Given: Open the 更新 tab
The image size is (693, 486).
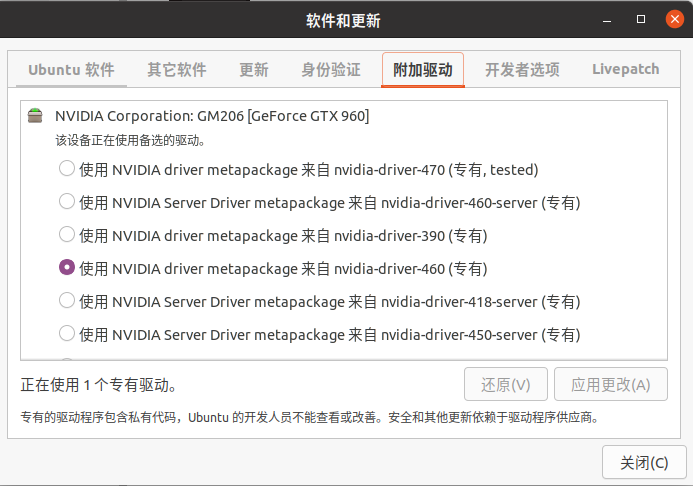Looking at the screenshot, I should click(x=254, y=70).
